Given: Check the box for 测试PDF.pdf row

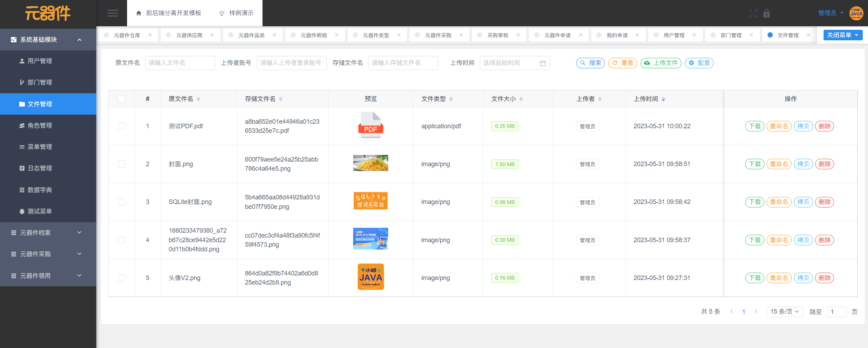Looking at the screenshot, I should (x=121, y=126).
